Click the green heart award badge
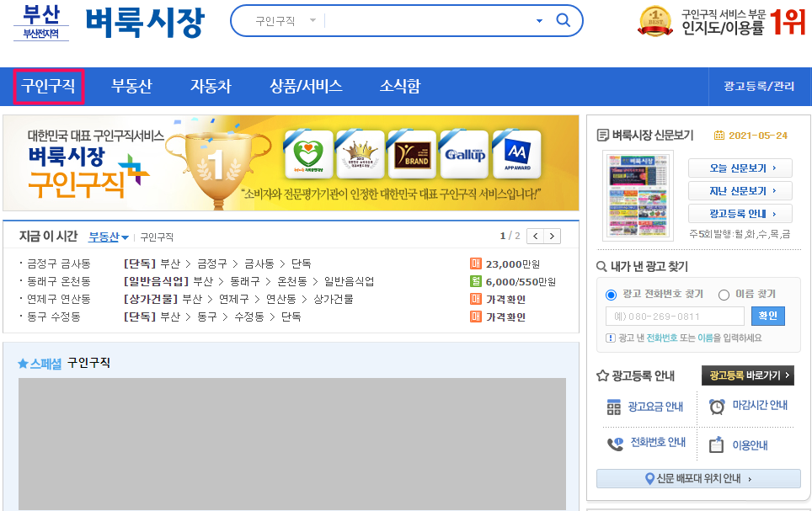812x511 pixels. [308, 154]
